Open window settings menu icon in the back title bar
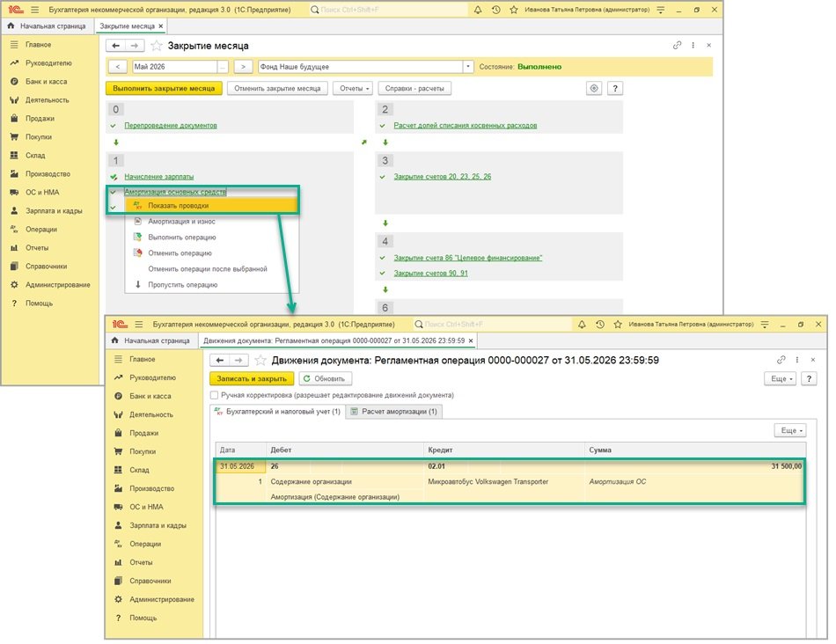The width and height of the screenshot is (836, 644). (x=661, y=10)
